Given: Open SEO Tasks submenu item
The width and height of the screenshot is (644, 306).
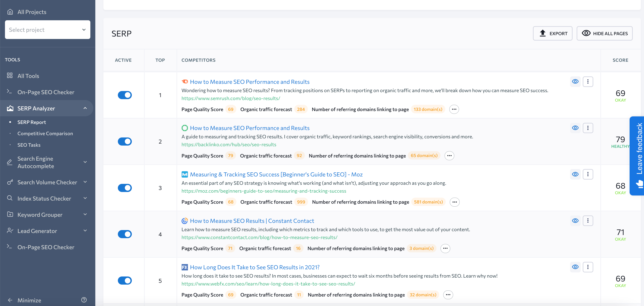Looking at the screenshot, I should click(x=29, y=145).
